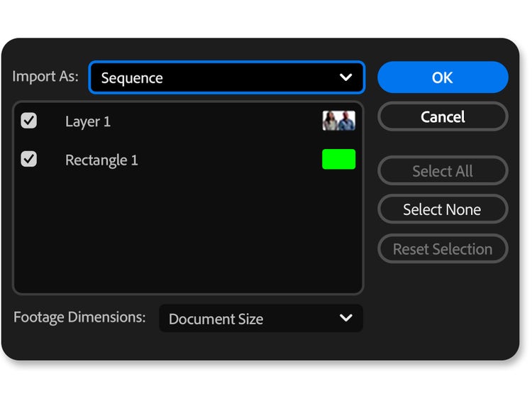The height and width of the screenshot is (399, 532).
Task: Uncheck the Layer 1 checkbox
Action: click(x=28, y=121)
